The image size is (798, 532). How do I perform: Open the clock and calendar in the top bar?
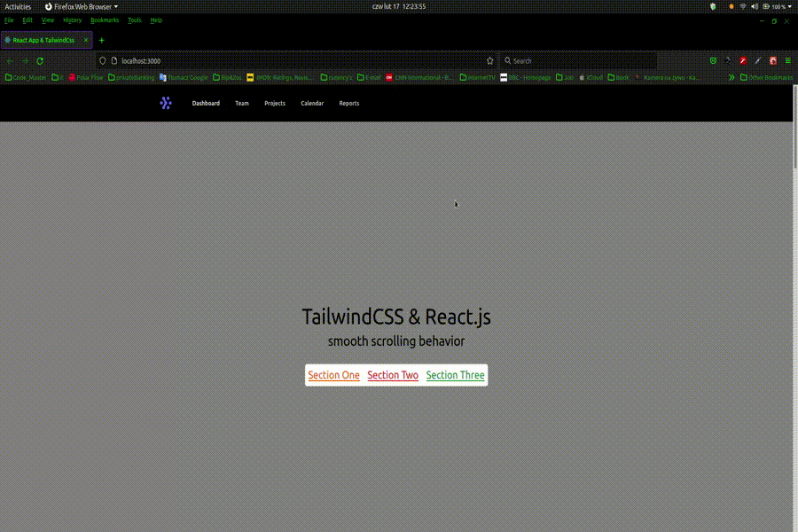[399, 6]
